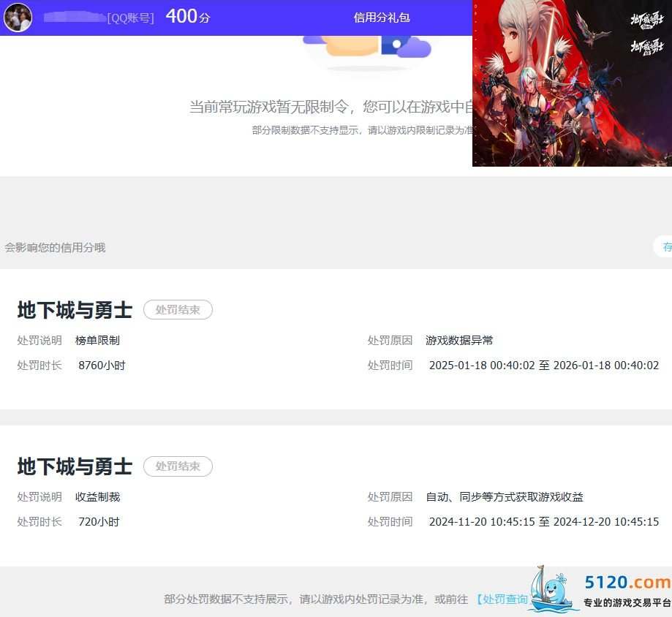672x617 pixels.
Task: Click the 2025-01-18 00:40:02 penalty time range
Action: tap(544, 365)
